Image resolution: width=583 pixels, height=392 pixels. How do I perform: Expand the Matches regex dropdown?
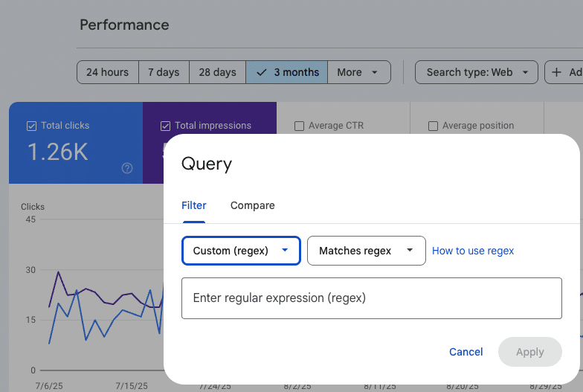366,251
